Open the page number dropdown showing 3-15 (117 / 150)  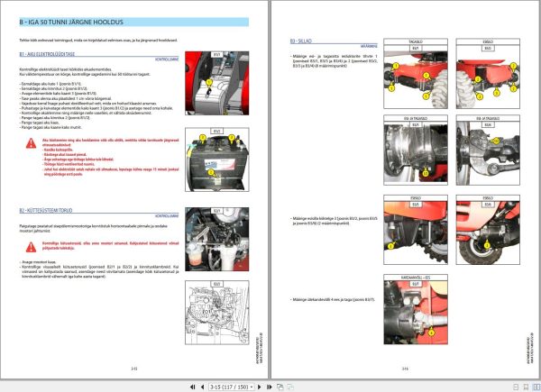(232, 387)
